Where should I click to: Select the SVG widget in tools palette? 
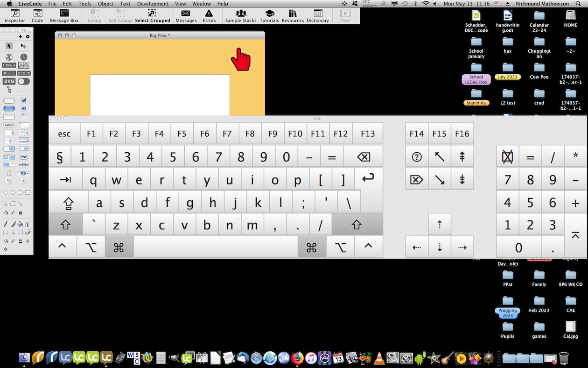(9, 81)
